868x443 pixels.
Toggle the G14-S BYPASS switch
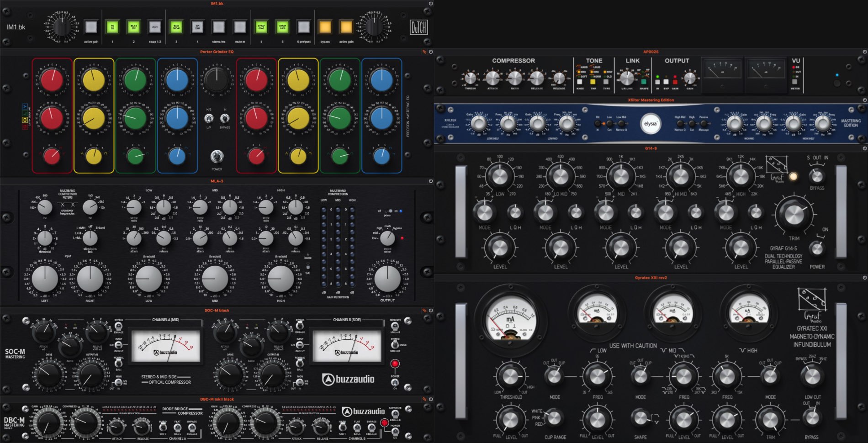(817, 176)
